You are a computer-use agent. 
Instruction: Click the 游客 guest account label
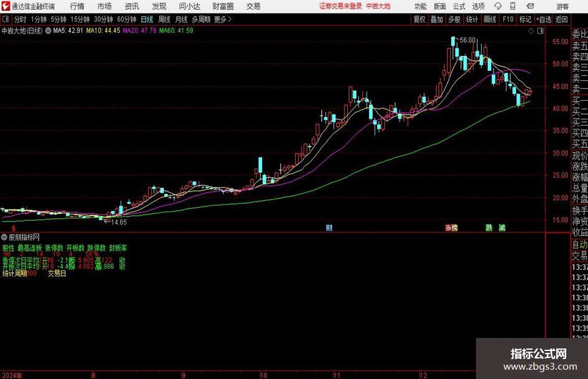[562, 6]
